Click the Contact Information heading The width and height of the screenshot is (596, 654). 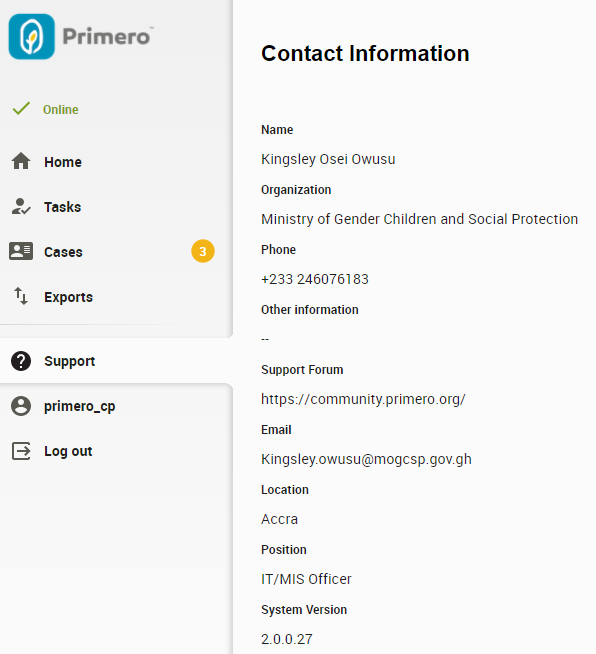point(365,53)
